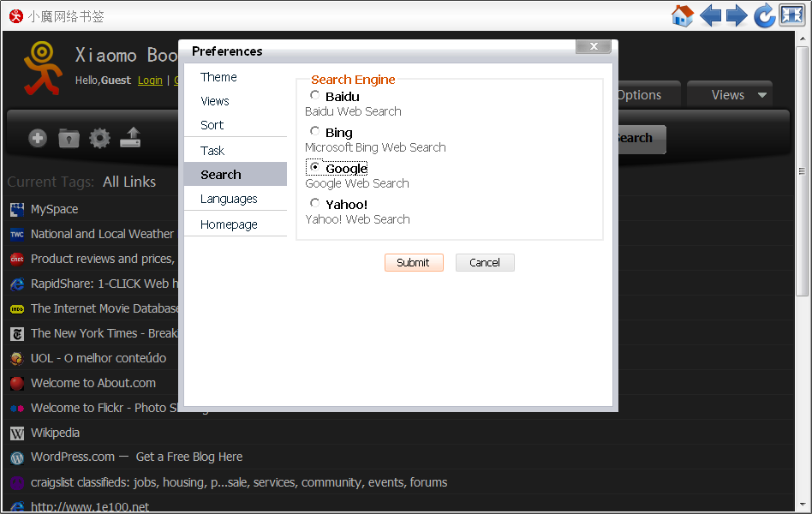Viewport: 812px width, 514px height.
Task: Open the Homepage preferences section
Action: (x=229, y=224)
